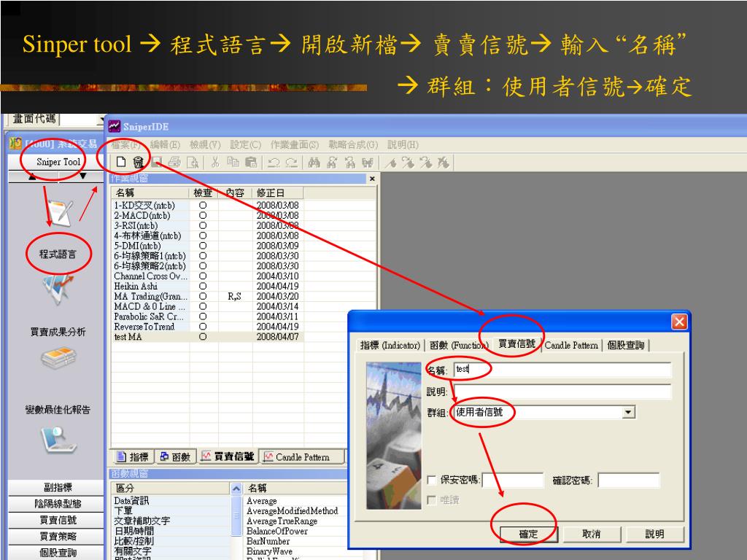This screenshot has height=560, width=747.
Task: Open the 設定(C) menu
Action: coord(245,144)
